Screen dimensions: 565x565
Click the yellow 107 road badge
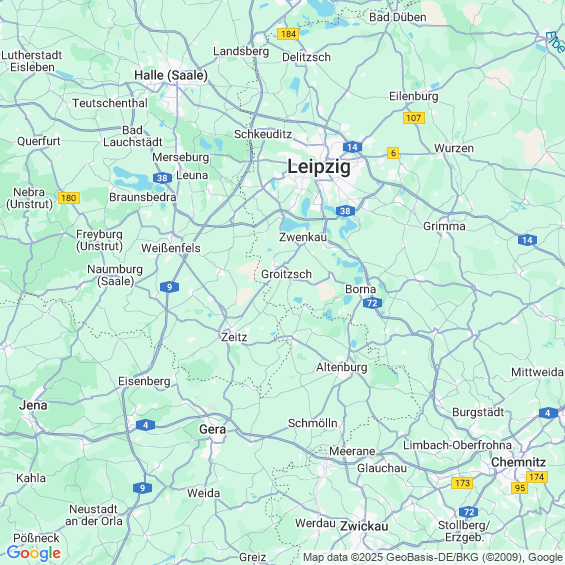(414, 118)
